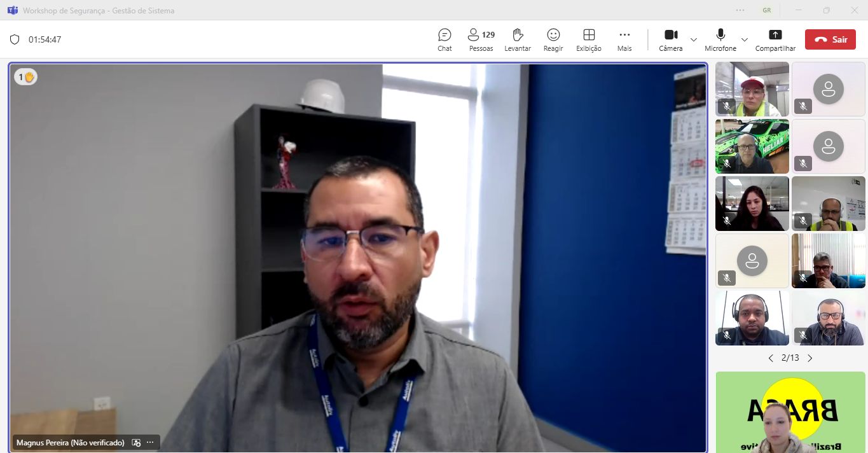Expand the microphone options dropdown arrow

(745, 39)
